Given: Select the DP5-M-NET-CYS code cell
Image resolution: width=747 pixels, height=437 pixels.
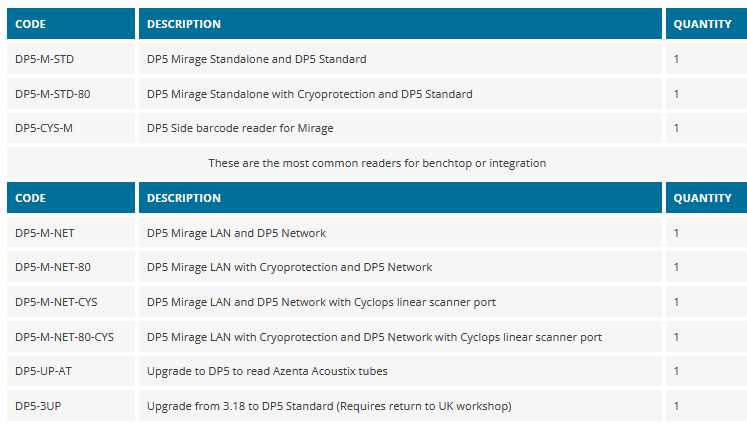Looking at the screenshot, I should pyautogui.click(x=56, y=302).
